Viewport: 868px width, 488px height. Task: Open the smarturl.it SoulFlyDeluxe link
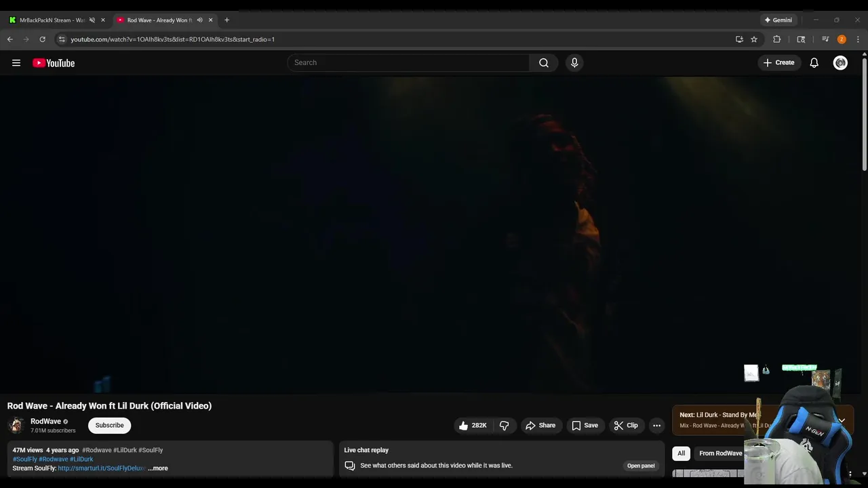click(x=102, y=468)
